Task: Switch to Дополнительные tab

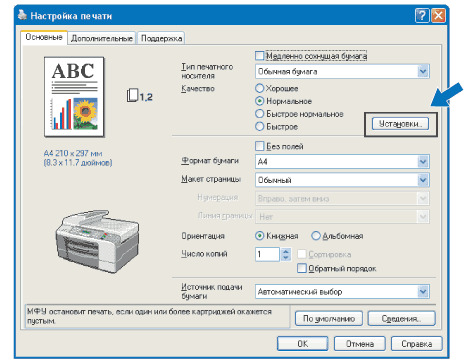Action: [x=102, y=38]
